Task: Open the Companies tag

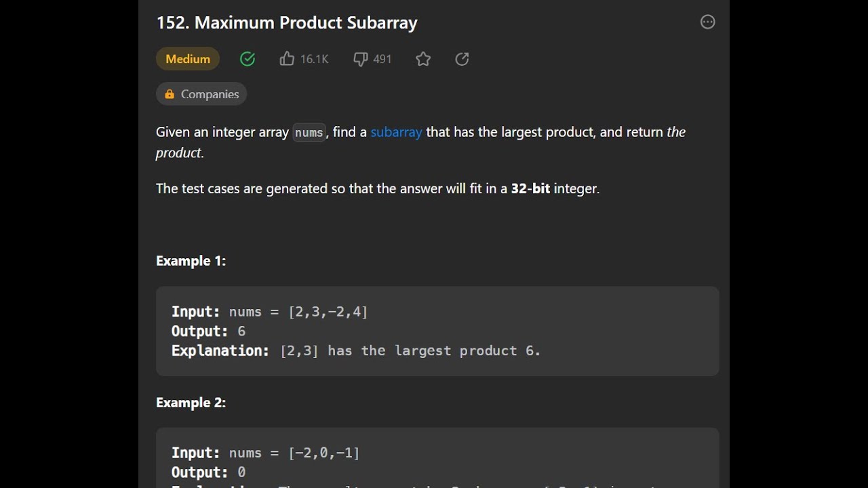Action: (x=210, y=94)
